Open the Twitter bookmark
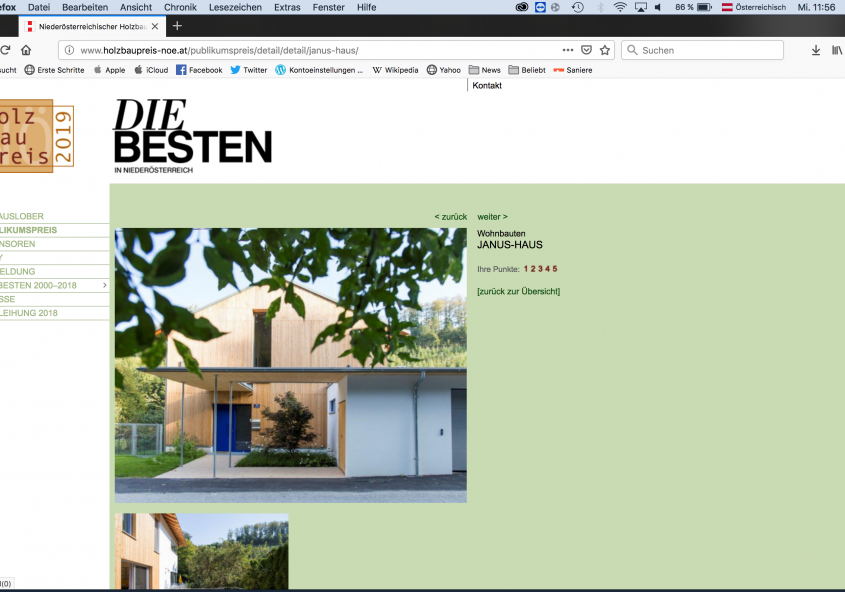The width and height of the screenshot is (845, 592). coord(248,70)
